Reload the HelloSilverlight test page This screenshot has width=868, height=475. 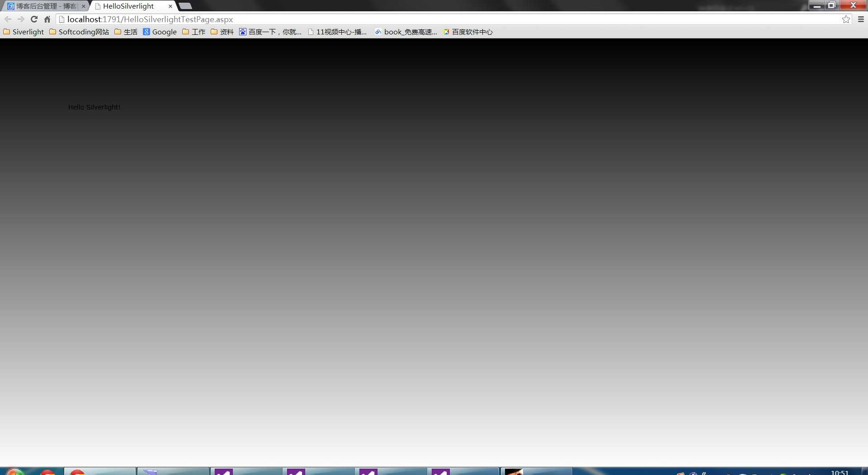[34, 19]
